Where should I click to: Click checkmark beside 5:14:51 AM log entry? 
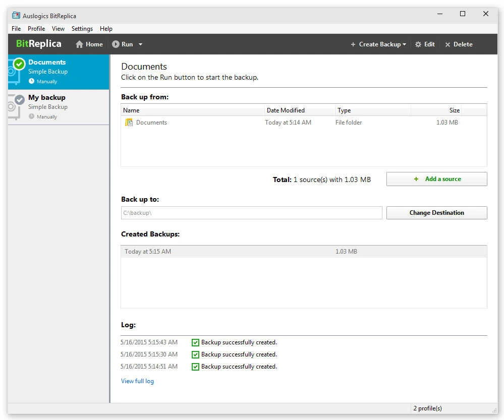click(x=195, y=367)
